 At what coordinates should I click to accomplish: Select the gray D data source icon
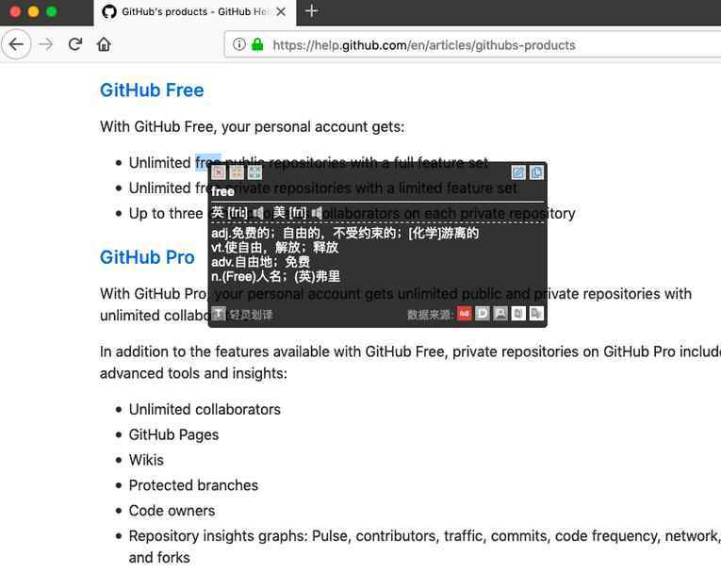483,314
